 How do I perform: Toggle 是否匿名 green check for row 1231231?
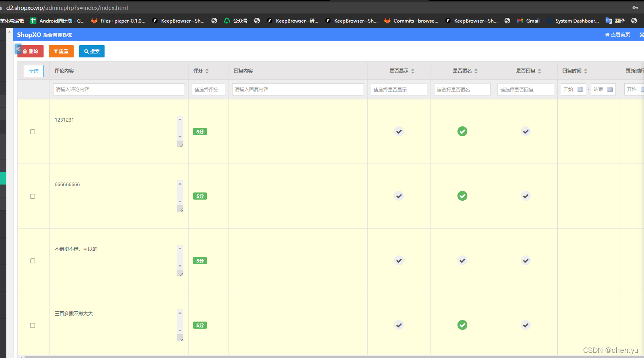pos(462,131)
